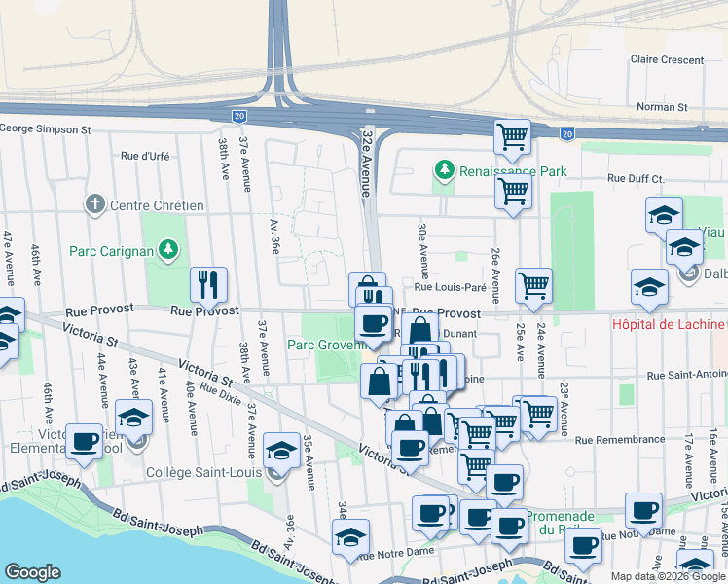
Task: Click the Hôpital de Lachine label
Action: pos(668,324)
